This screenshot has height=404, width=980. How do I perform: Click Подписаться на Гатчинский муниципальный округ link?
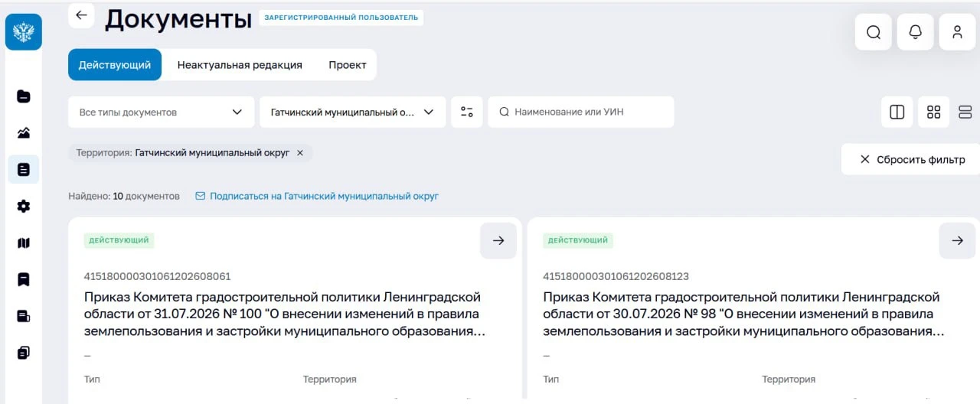317,196
